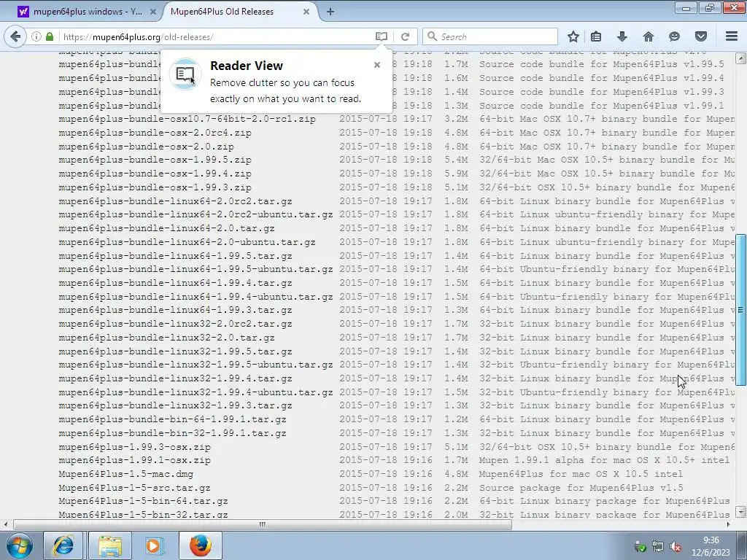Download mupen64plus-bundle-linux64-2.0-ubuntu.tar.gz
The width and height of the screenshot is (747, 560).
tap(187, 242)
